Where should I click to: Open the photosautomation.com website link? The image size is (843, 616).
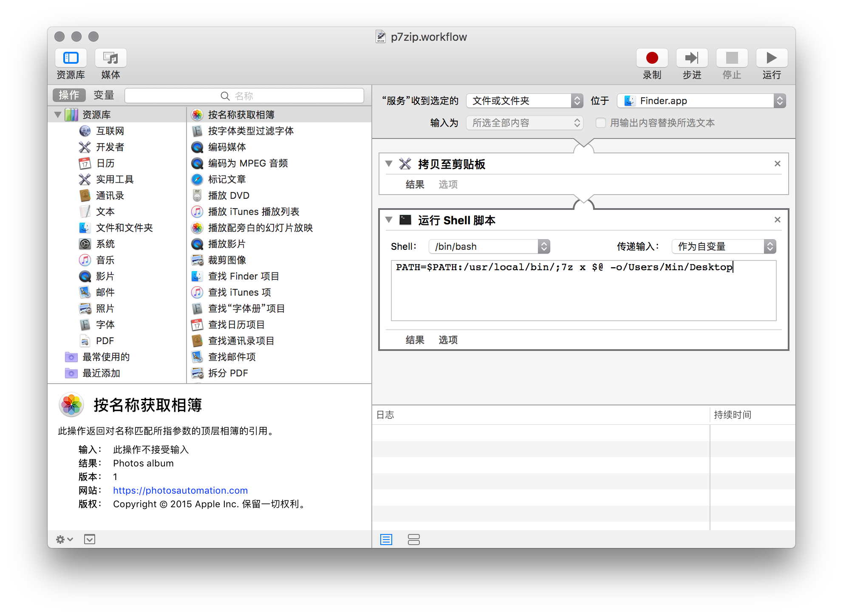tap(180, 491)
